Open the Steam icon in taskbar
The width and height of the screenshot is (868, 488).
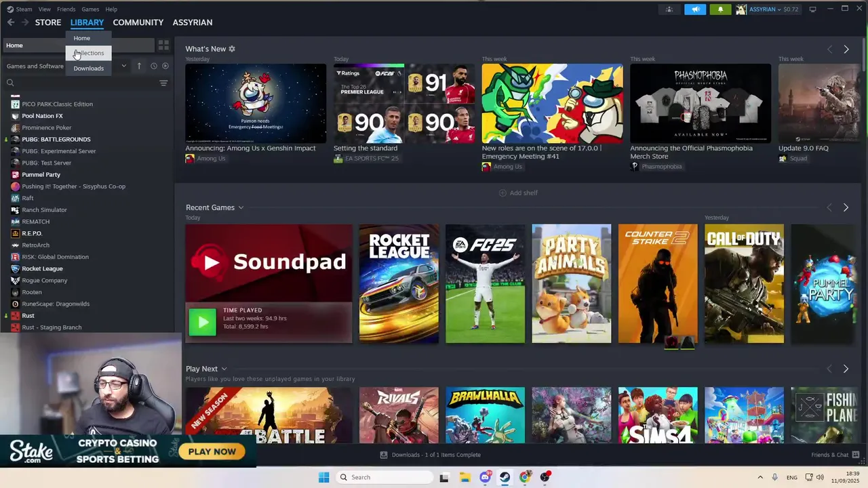(x=505, y=477)
